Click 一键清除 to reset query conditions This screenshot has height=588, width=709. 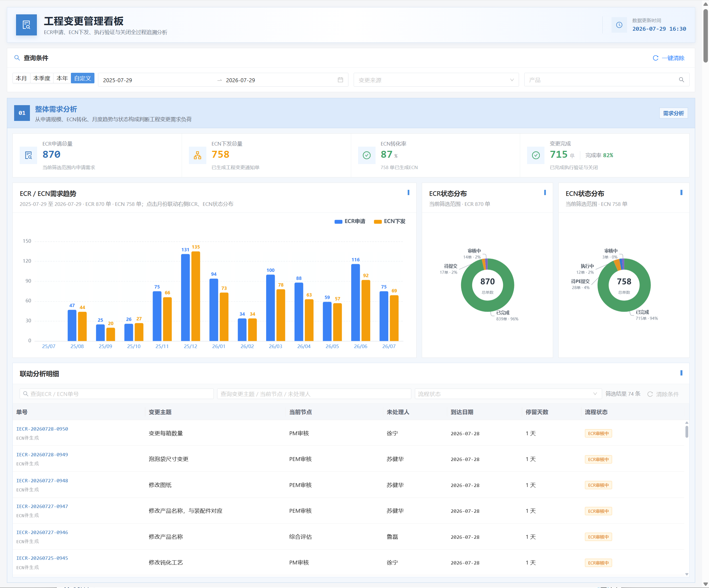[669, 58]
